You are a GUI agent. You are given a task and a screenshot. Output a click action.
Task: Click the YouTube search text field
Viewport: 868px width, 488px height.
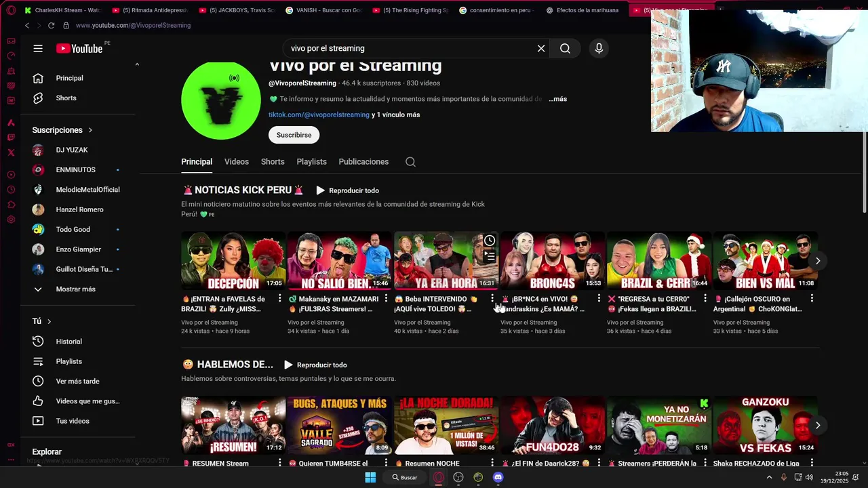point(410,48)
